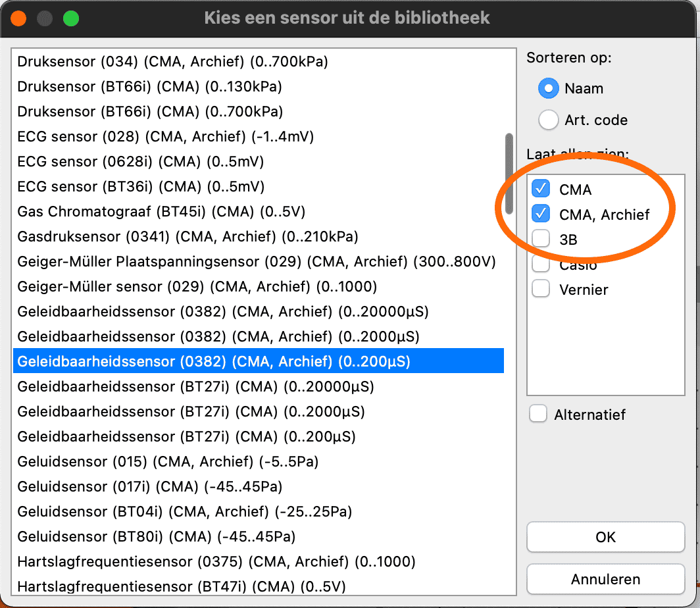Select Hartslagfrequentiesensor (0375) entry

point(216,561)
